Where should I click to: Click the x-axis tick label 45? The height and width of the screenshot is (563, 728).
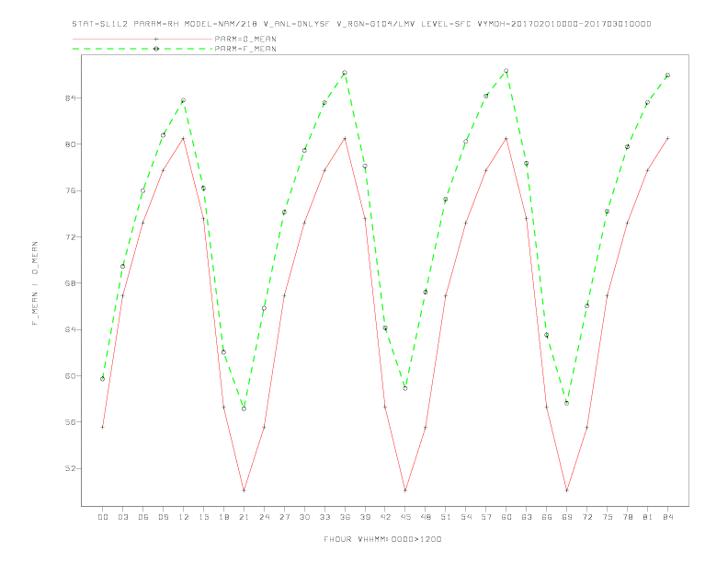pos(405,517)
